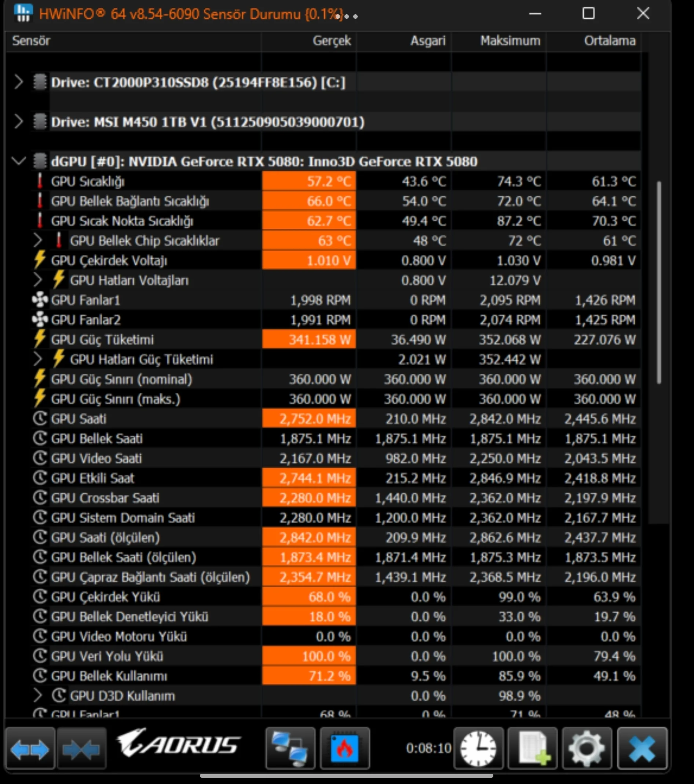
Task: Click the vertical scrollbar thumb
Action: click(659, 283)
